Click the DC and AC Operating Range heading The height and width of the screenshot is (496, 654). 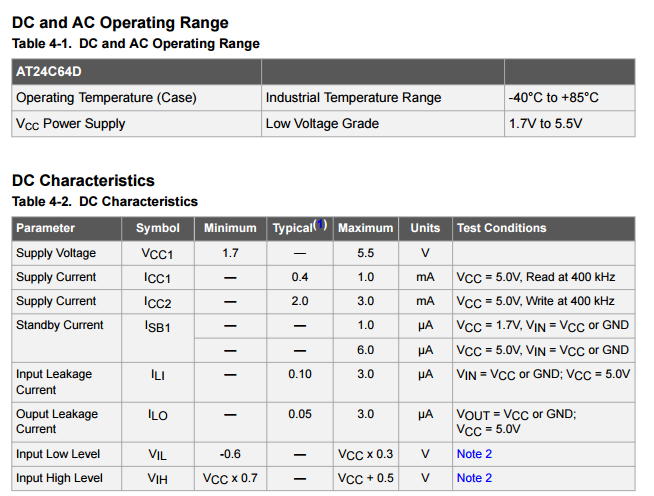120,22
